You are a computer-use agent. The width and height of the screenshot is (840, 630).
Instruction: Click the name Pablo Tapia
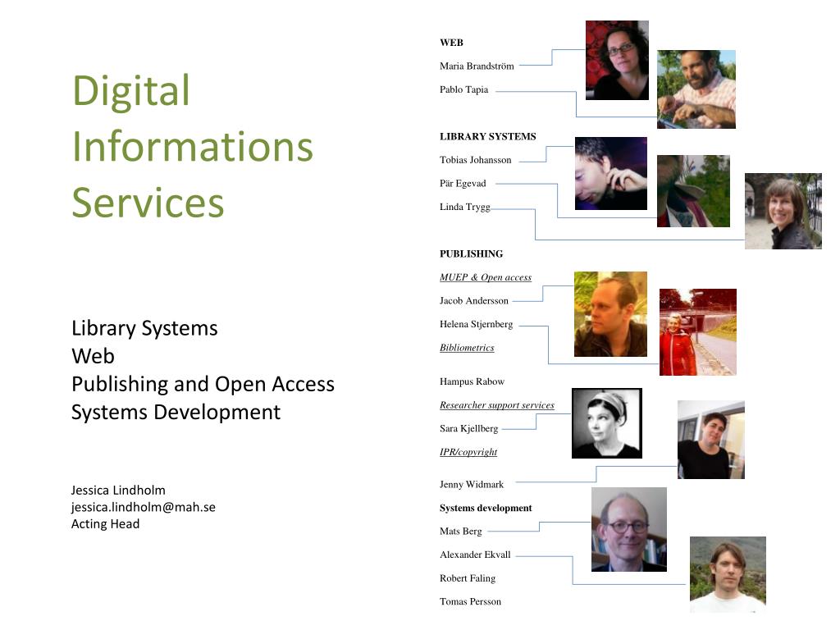[x=463, y=89]
